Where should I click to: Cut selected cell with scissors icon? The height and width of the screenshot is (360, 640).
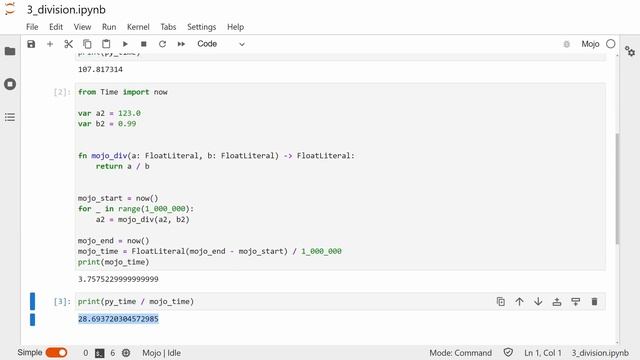(x=69, y=44)
